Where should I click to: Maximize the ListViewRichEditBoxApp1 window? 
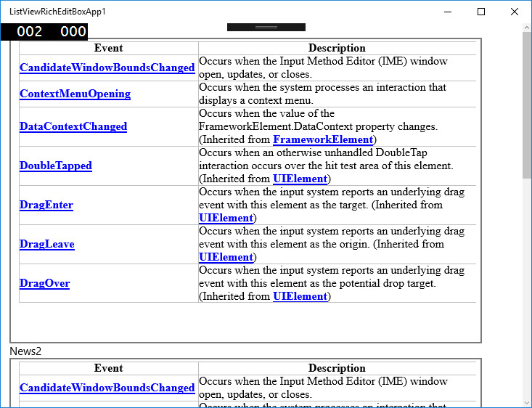point(481,12)
